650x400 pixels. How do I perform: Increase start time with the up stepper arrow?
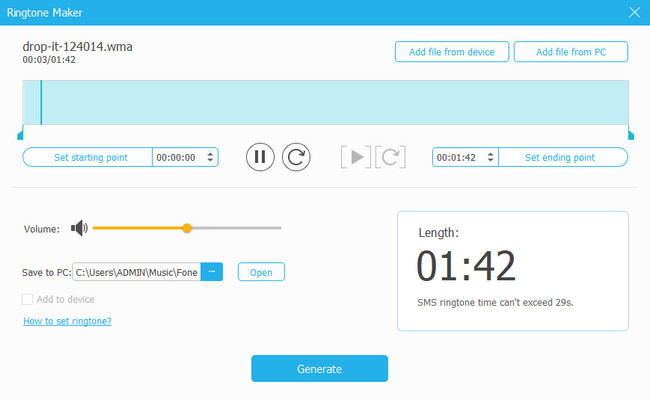(x=210, y=154)
